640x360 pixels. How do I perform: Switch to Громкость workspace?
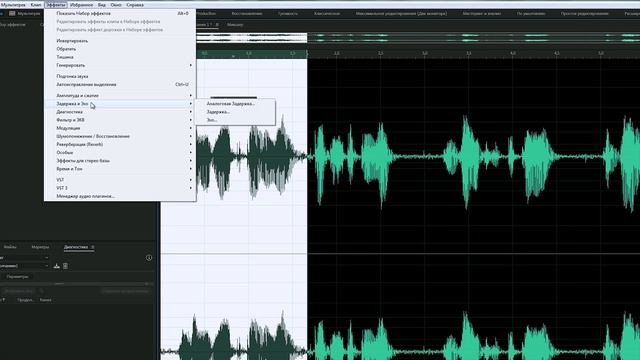tap(288, 13)
